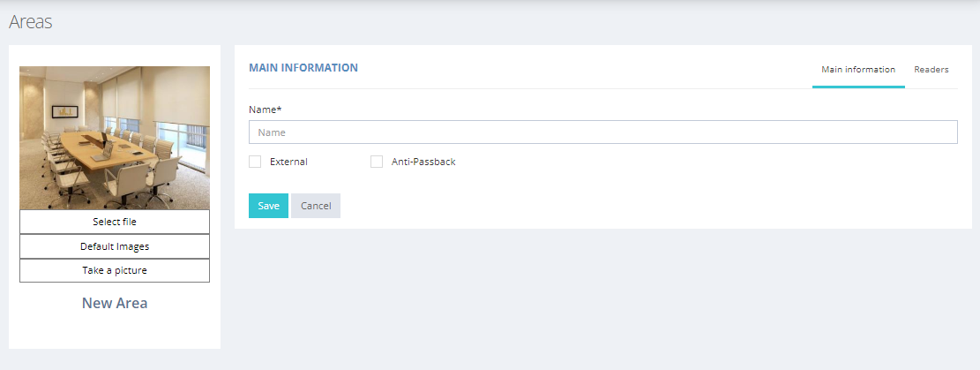The image size is (980, 370).
Task: Choose from Default Images
Action: 115,246
